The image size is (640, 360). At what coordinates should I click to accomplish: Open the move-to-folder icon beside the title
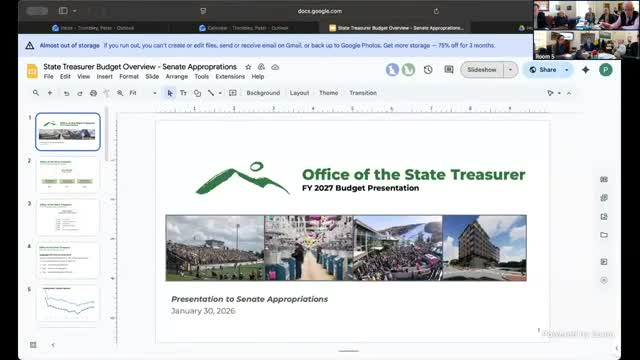(261, 67)
